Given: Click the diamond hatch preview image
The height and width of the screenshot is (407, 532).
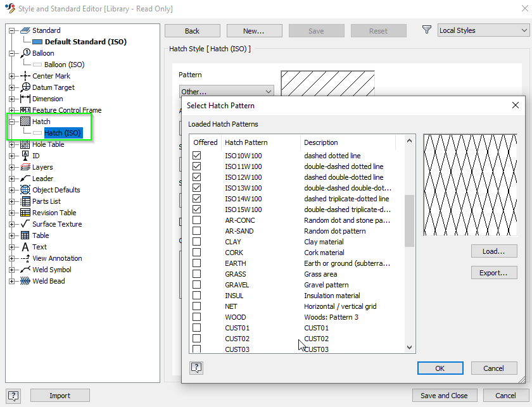Looking at the screenshot, I should 470,184.
